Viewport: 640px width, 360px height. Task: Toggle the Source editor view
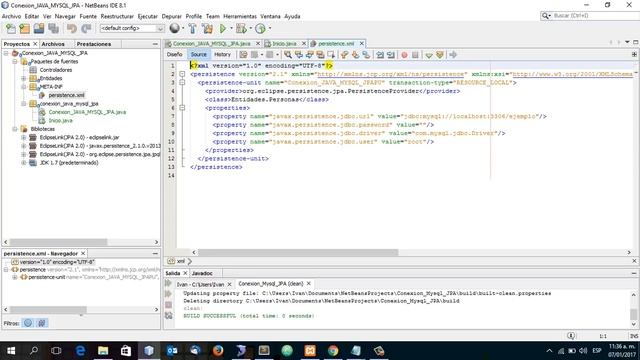point(199,54)
